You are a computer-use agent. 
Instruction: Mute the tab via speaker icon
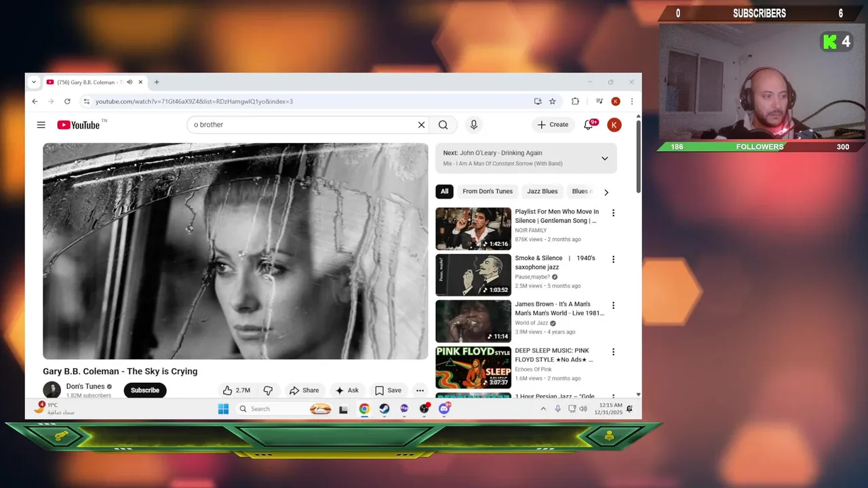(130, 82)
